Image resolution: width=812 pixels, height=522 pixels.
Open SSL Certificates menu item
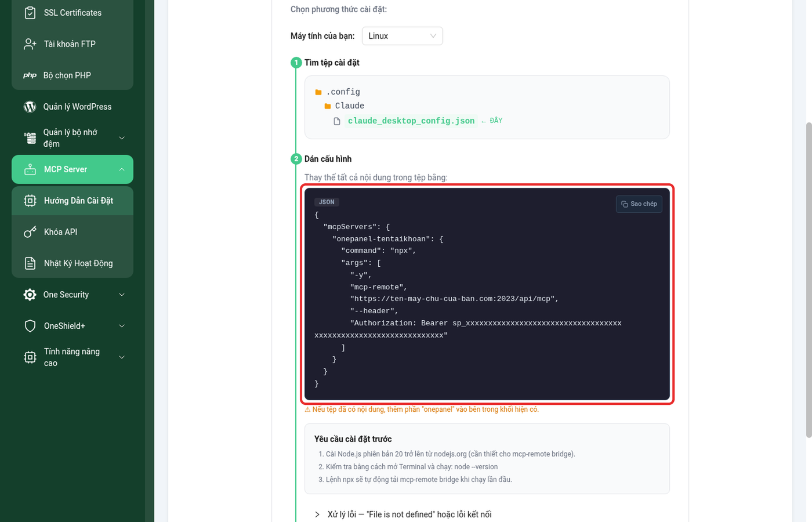(x=72, y=13)
